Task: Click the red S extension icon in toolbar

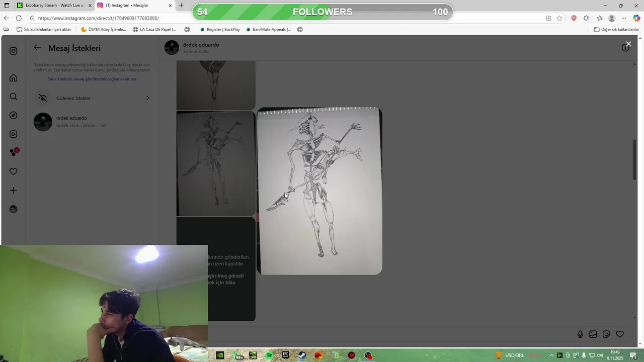Action: (x=574, y=18)
